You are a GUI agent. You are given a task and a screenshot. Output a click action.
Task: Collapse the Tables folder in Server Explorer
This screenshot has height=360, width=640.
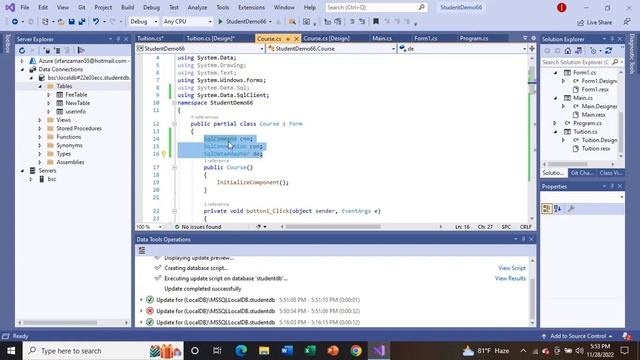click(x=40, y=86)
